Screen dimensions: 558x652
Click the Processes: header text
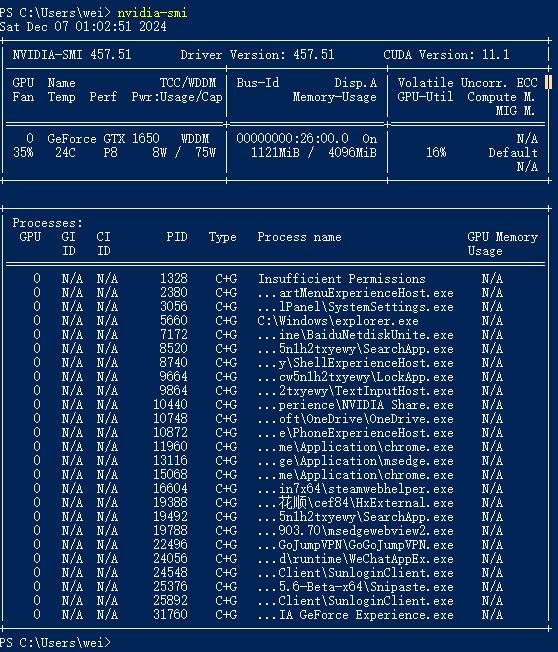pyautogui.click(x=47, y=223)
